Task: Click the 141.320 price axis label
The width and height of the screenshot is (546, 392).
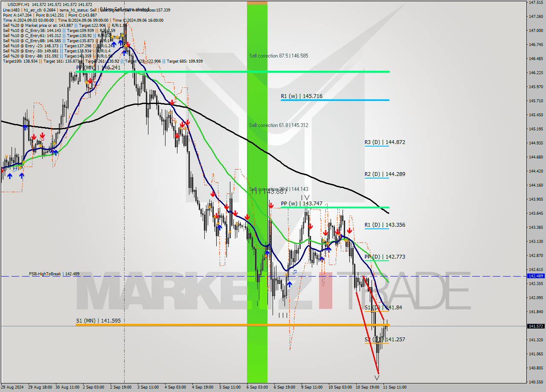Action: click(x=536, y=340)
